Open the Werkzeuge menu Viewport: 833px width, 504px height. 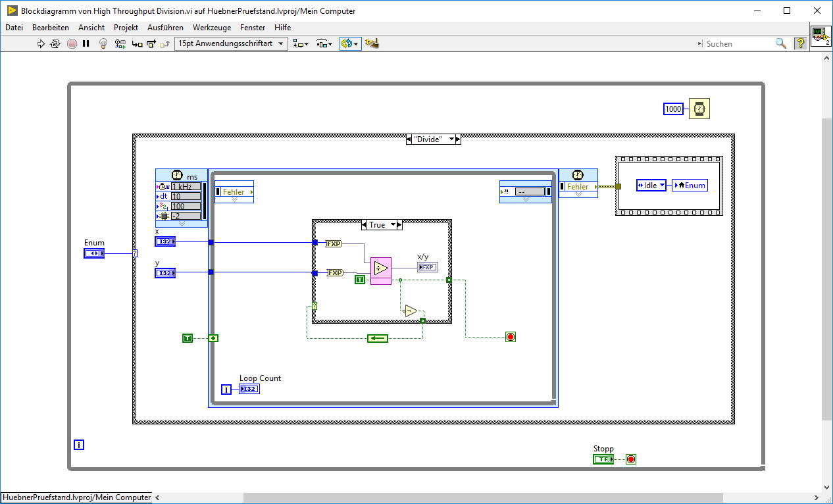[211, 28]
